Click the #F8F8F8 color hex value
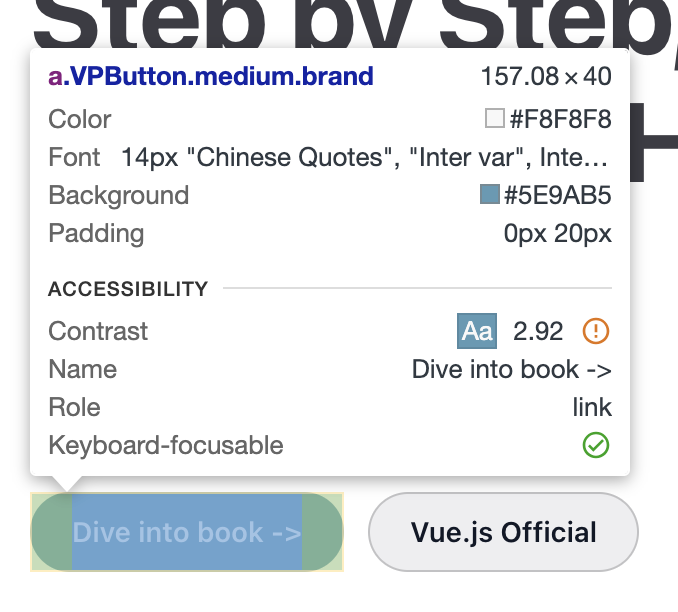The width and height of the screenshot is (678, 612). click(x=560, y=119)
